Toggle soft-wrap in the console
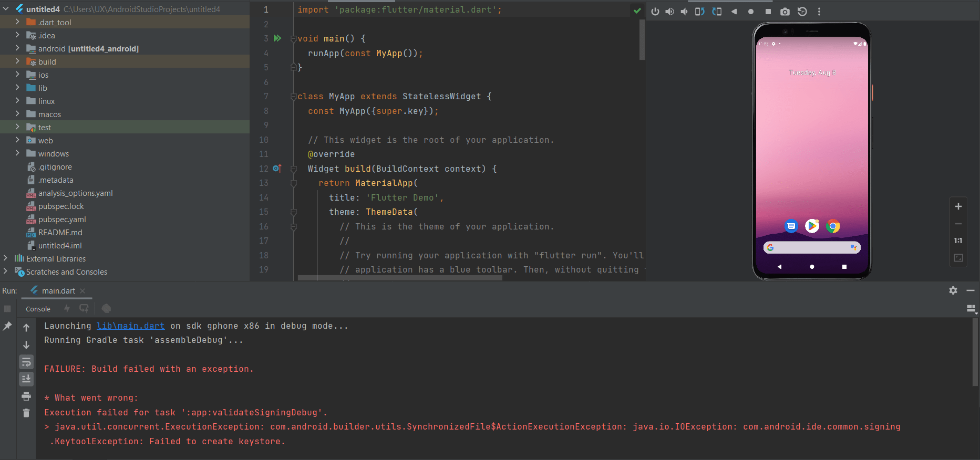The image size is (980, 460). tap(26, 362)
